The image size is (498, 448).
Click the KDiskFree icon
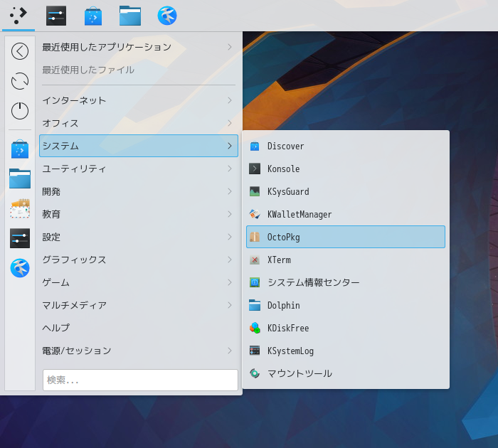click(255, 328)
